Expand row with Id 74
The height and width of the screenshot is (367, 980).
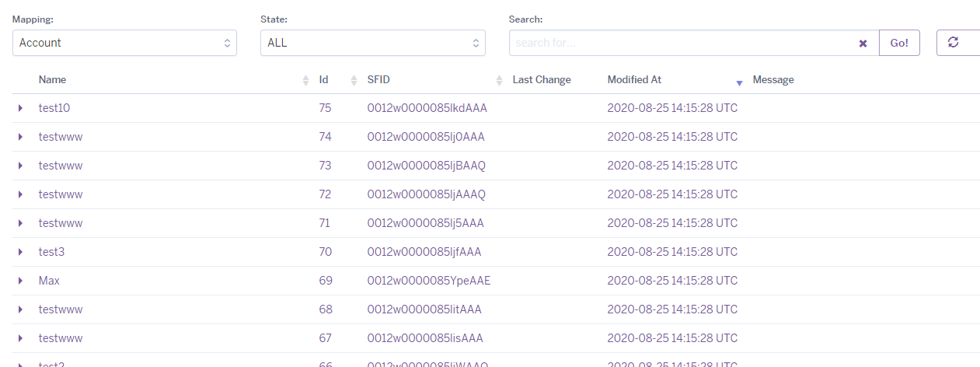pyautogui.click(x=21, y=137)
